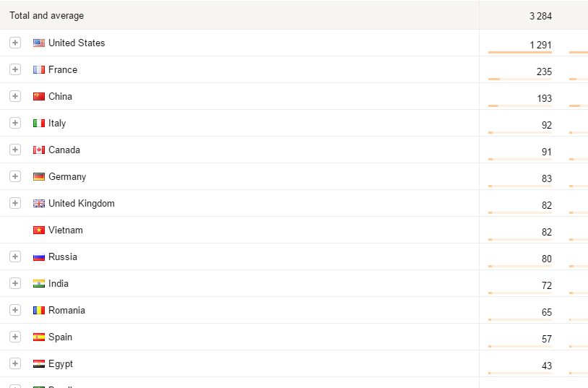Click the Vietnam flag icon
The height and width of the screenshot is (388, 588).
click(x=39, y=230)
